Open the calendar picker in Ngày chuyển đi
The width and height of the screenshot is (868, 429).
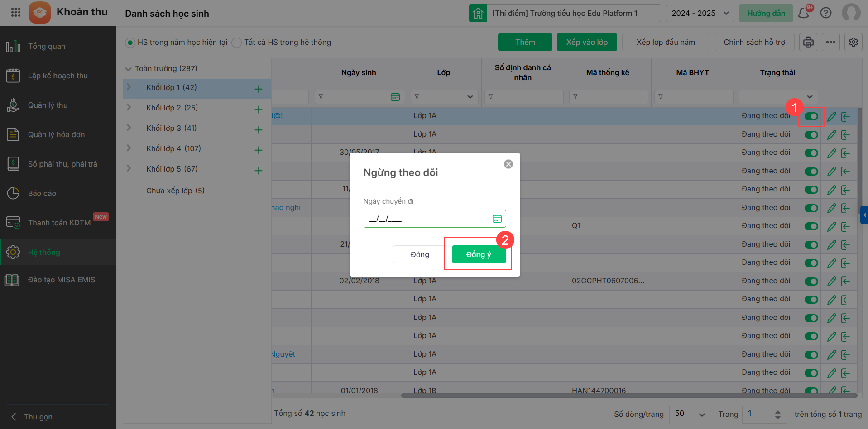[x=497, y=219]
